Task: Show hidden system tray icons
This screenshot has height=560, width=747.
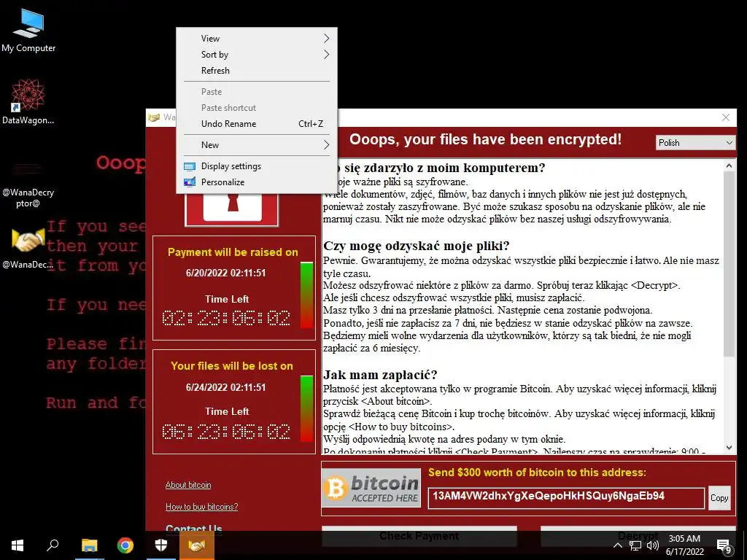Action: click(617, 545)
